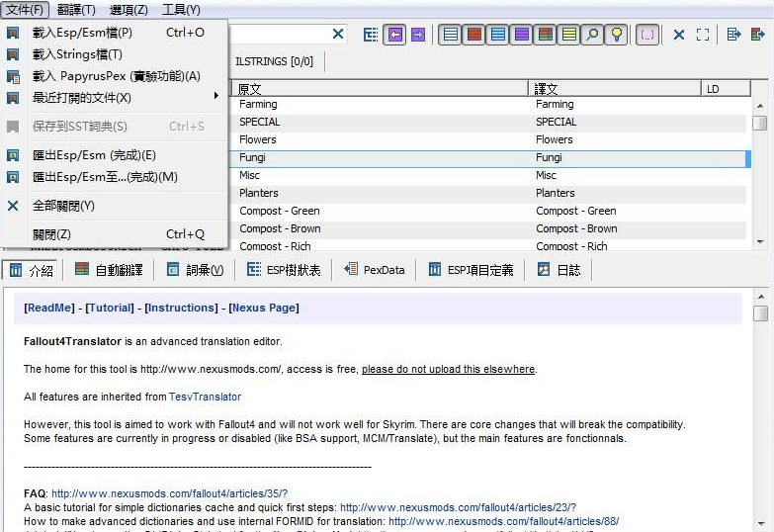The width and height of the screenshot is (774, 532).
Task: Toggle the red rows filter button
Action: click(474, 35)
